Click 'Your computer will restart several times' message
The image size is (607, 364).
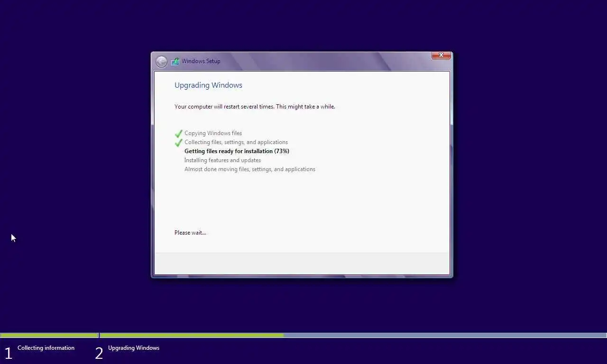pyautogui.click(x=255, y=107)
